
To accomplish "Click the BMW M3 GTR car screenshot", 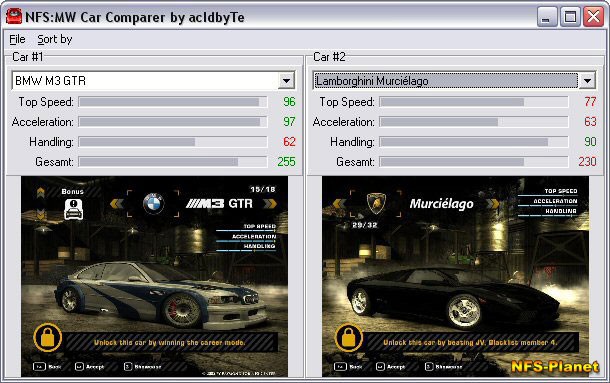I will 154,276.
